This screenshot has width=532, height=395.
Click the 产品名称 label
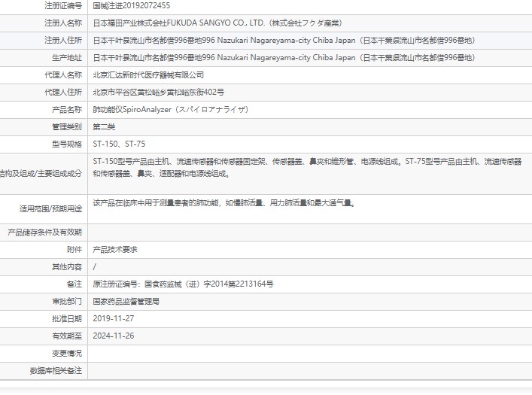[x=67, y=110]
